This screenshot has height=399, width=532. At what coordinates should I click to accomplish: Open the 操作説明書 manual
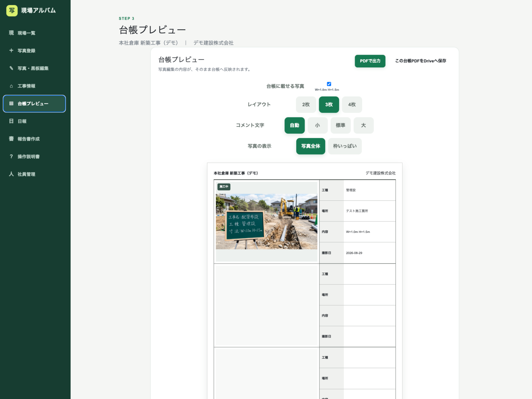[34, 156]
